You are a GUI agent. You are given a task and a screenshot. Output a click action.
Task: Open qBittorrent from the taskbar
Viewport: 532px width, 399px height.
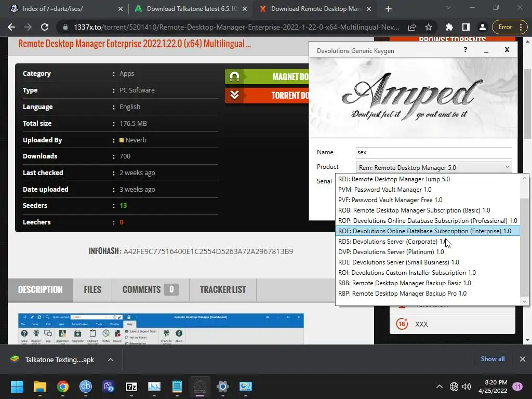[86, 387]
